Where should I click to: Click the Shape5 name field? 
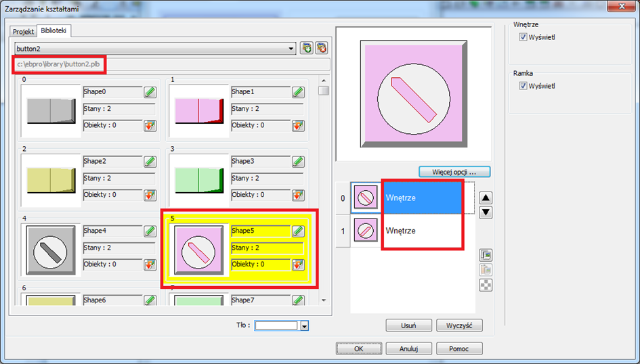point(261,231)
